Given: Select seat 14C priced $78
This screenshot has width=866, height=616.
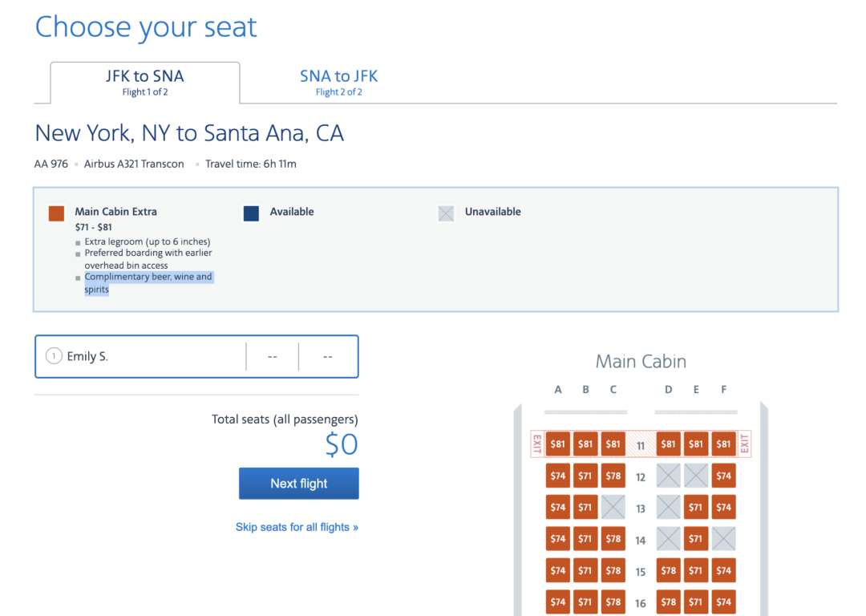Looking at the screenshot, I should click(x=613, y=538).
